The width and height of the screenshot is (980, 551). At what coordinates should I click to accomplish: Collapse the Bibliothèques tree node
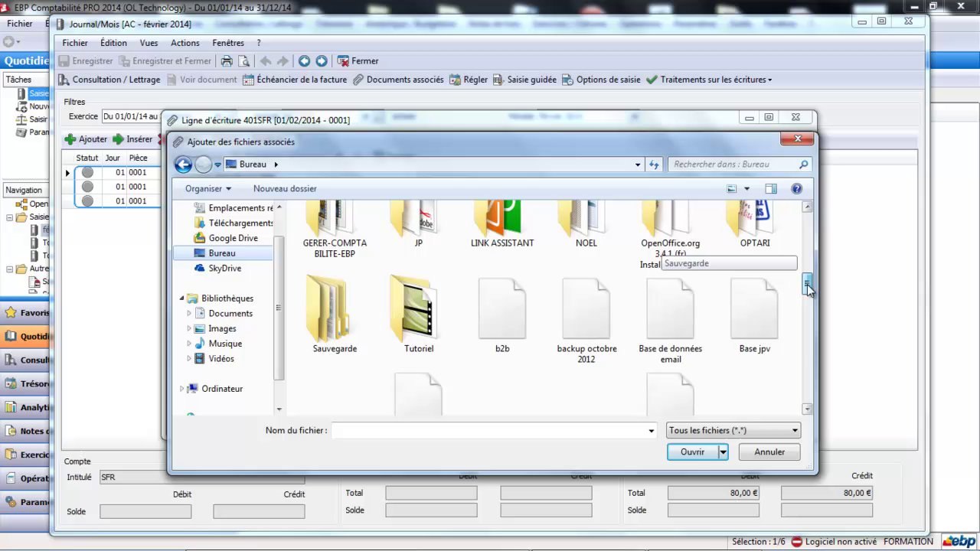[182, 298]
